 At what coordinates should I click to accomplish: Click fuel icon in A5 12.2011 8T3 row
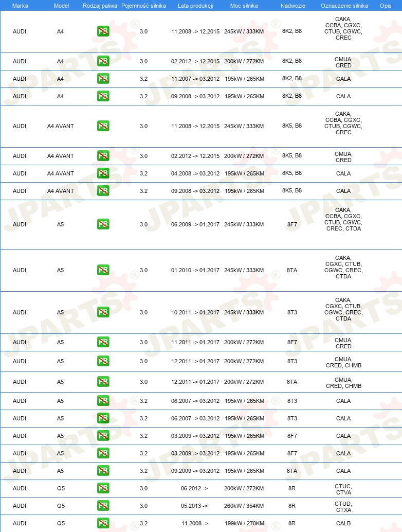pyautogui.click(x=103, y=361)
